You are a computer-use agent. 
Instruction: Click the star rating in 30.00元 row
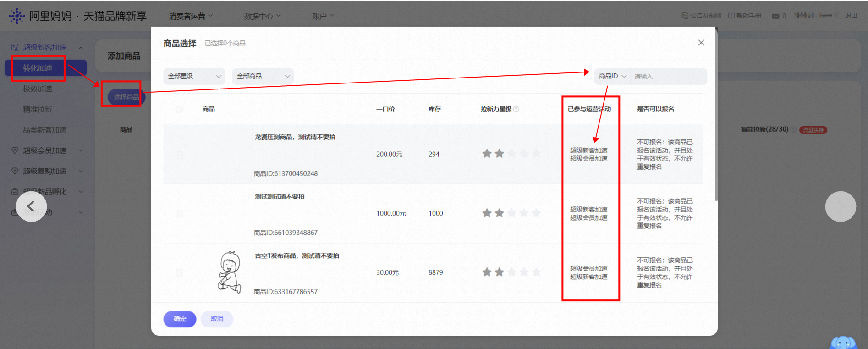pyautogui.click(x=511, y=272)
